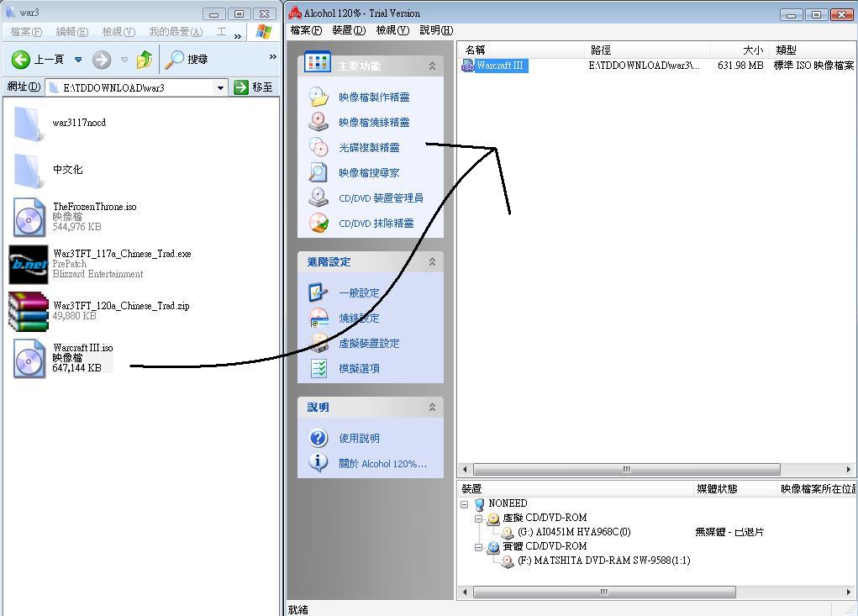
Task: Select virtual drive (G:) AI0451M HYA968C
Action: pyautogui.click(x=574, y=532)
